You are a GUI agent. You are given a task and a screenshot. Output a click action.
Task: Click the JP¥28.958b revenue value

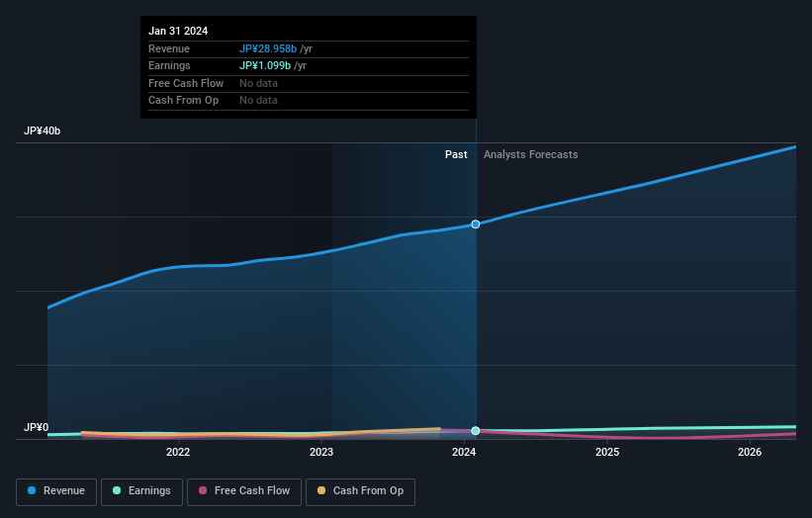click(268, 48)
